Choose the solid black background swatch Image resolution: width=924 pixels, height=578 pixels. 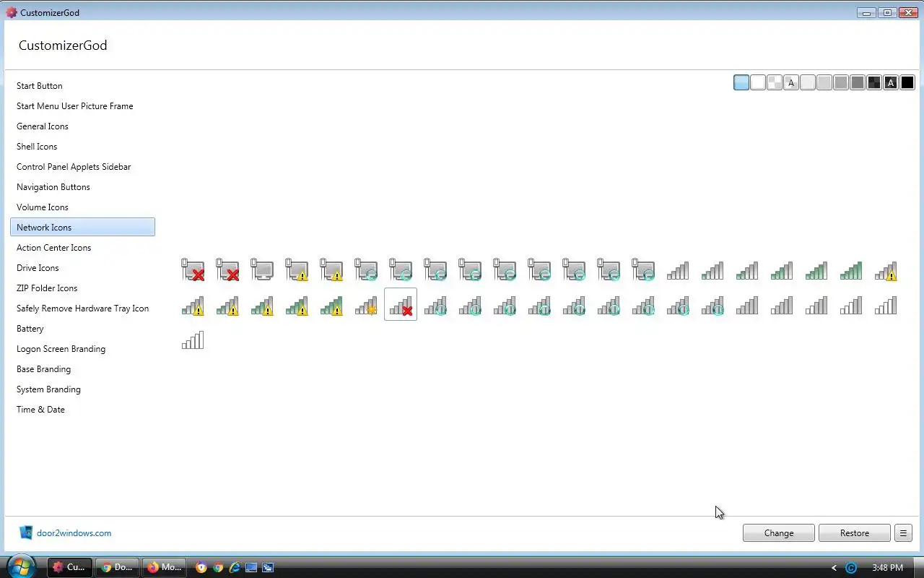click(907, 82)
